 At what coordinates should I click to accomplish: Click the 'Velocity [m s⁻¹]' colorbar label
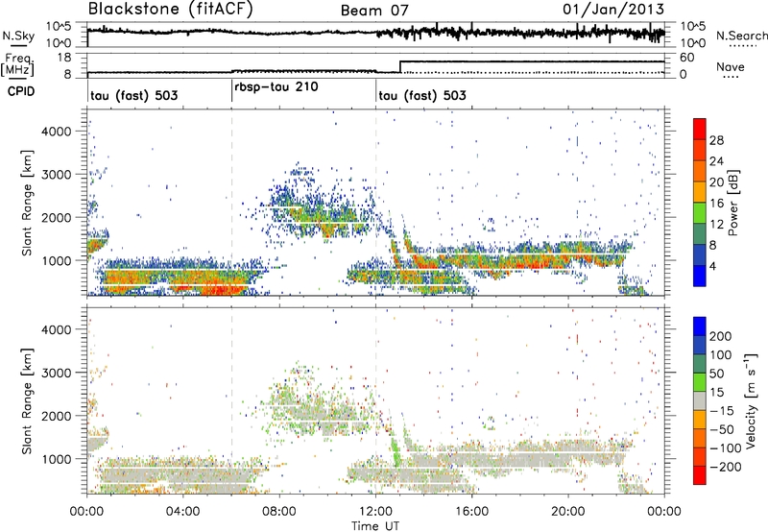pyautogui.click(x=751, y=400)
